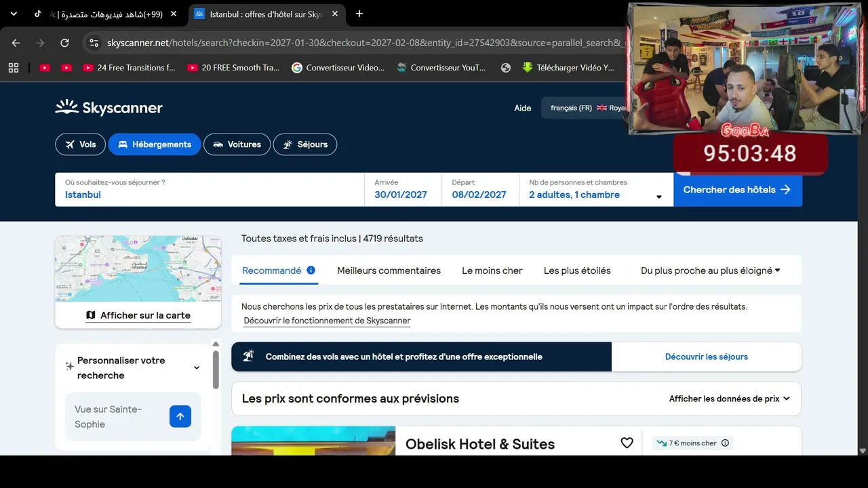868x488 pixels.
Task: Open Du plus proche au plus éloigné dropdown
Action: [x=711, y=270]
